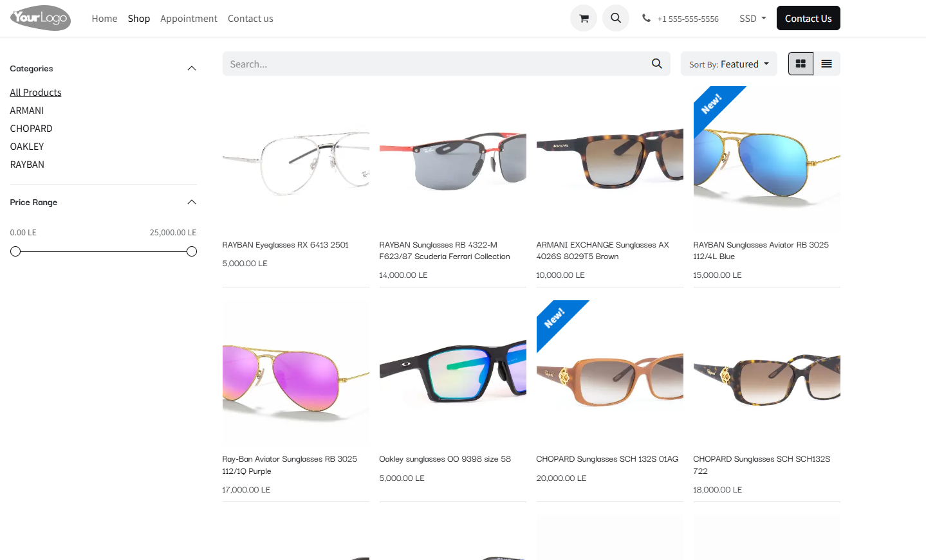926x560 pixels.
Task: Switch to grid view layout
Action: coord(801,64)
